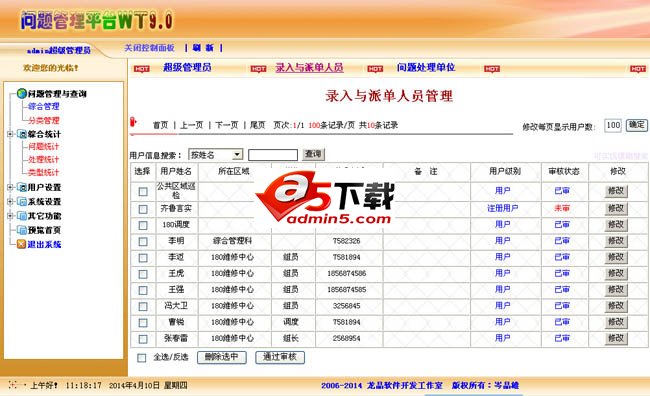Tick the checkbox for 公共区域巡检 row
Viewport: 650px width, 396px height.
143,192
